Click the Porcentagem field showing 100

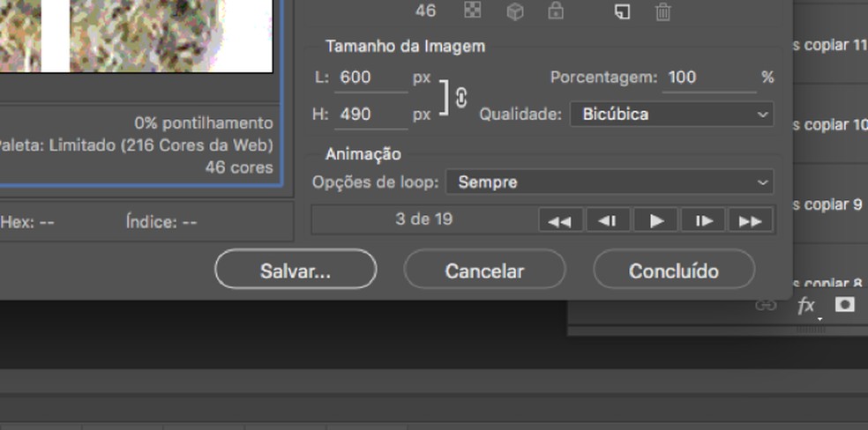click(709, 78)
